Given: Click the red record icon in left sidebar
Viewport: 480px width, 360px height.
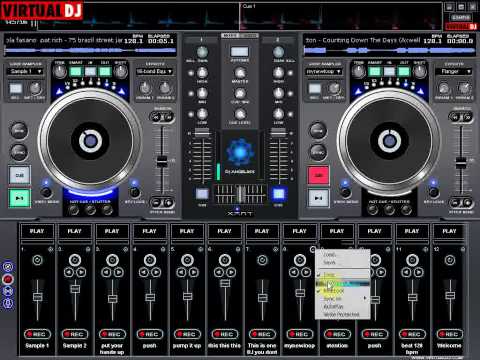Looking at the screenshot, I should click(8, 279).
